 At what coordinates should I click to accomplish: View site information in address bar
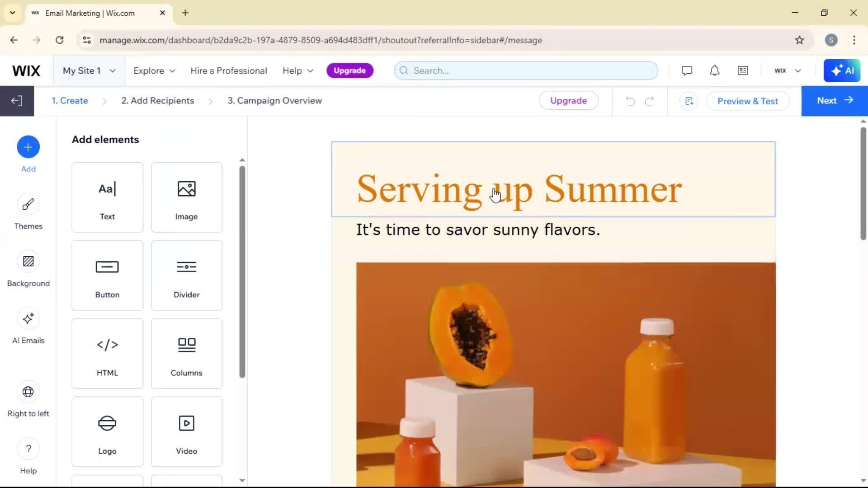(x=87, y=40)
